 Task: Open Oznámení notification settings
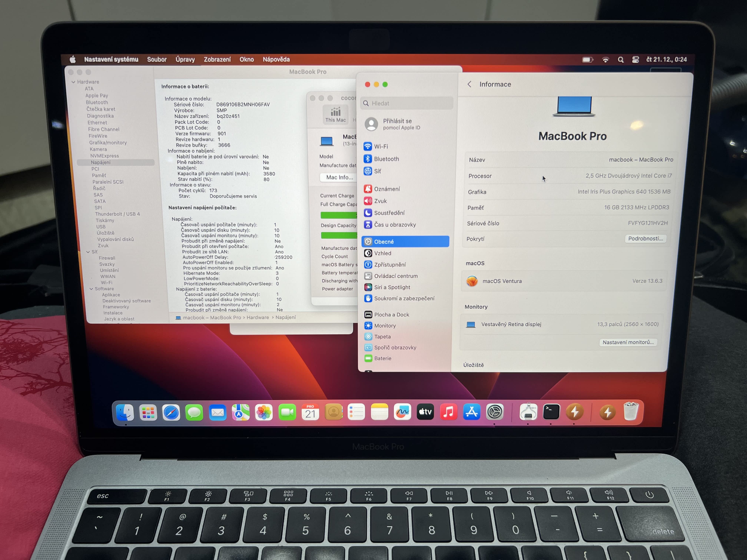pos(386,189)
